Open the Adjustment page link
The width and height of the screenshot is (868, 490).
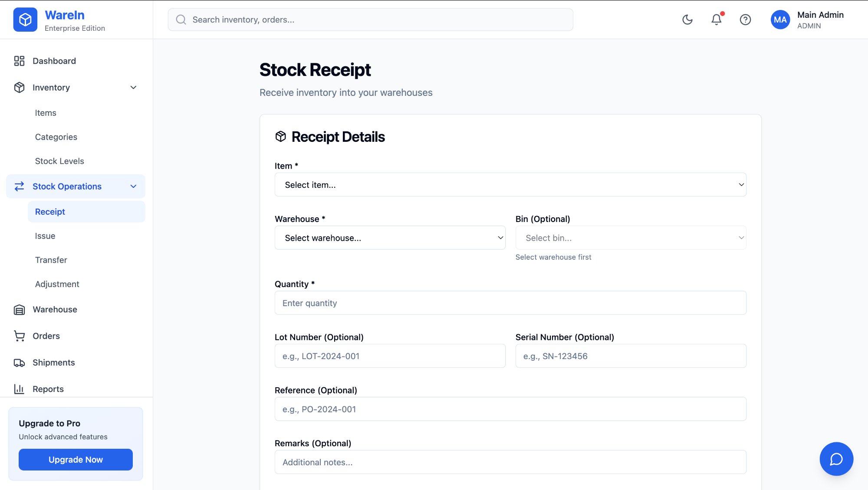coord(57,284)
